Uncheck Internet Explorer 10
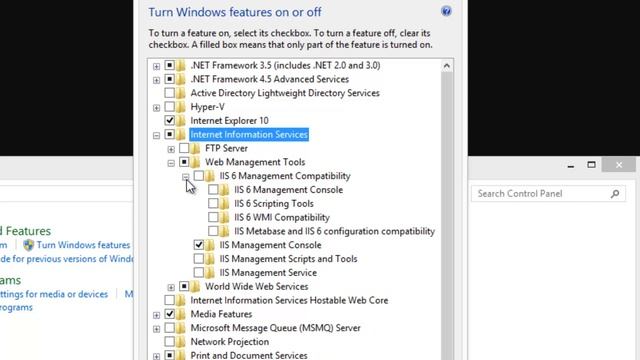The height and width of the screenshot is (360, 640). tap(169, 120)
